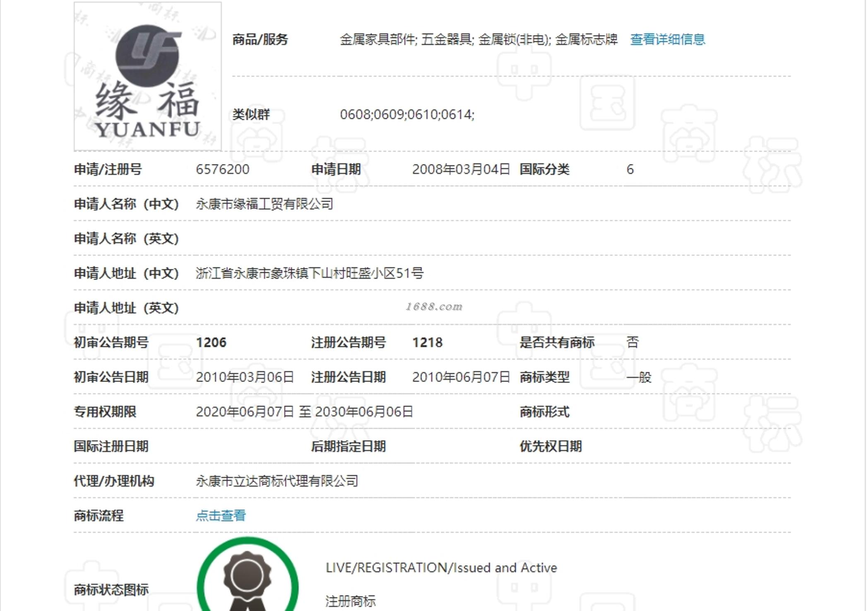
Task: Click the agency name 永康市立达商标代理有限公司
Action: click(277, 481)
